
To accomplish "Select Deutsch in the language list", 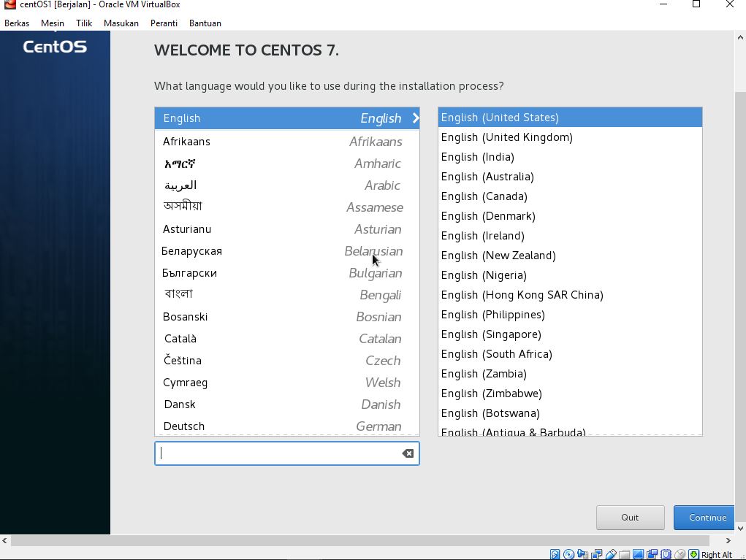I will pyautogui.click(x=287, y=426).
